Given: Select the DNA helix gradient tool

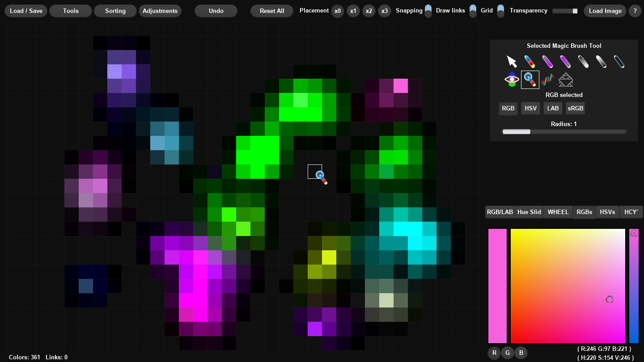Looking at the screenshot, I should [x=547, y=80].
